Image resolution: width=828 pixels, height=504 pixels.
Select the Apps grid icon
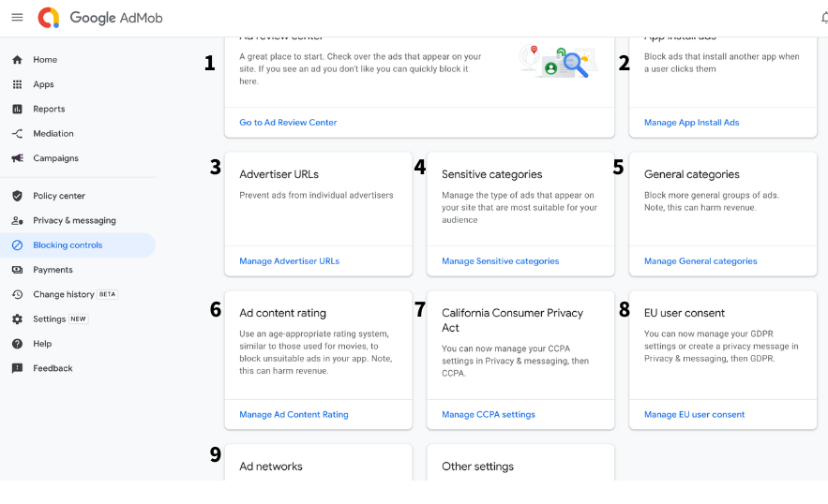[x=18, y=84]
